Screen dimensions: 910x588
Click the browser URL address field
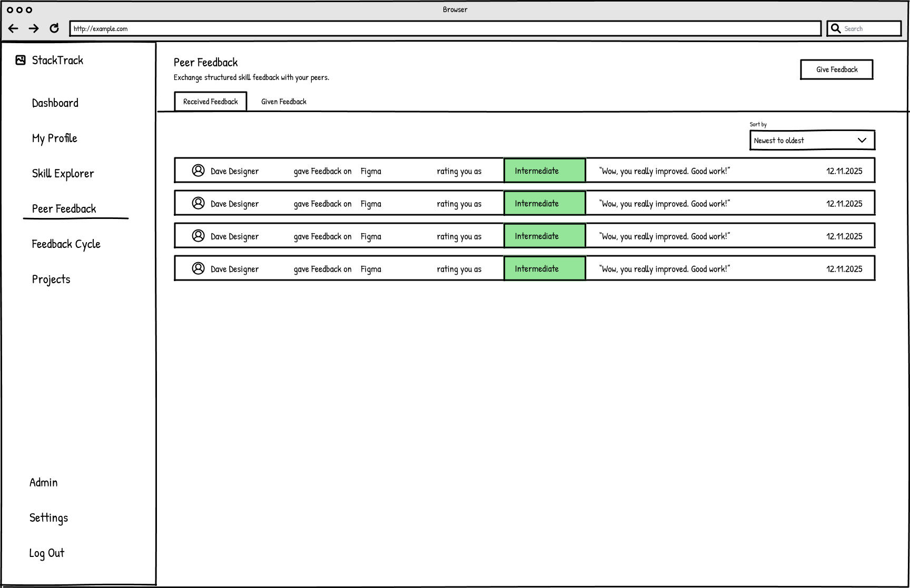coord(446,28)
